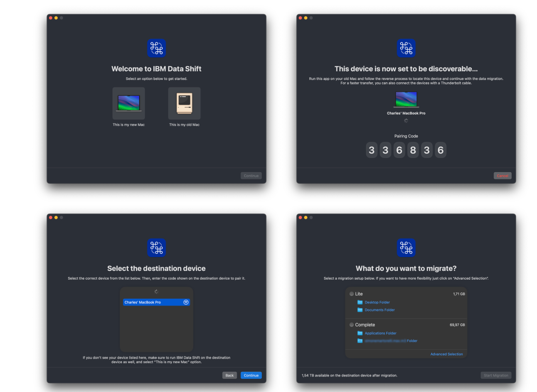Open the Applications Folder link
537x392 pixels.
[x=381, y=333]
